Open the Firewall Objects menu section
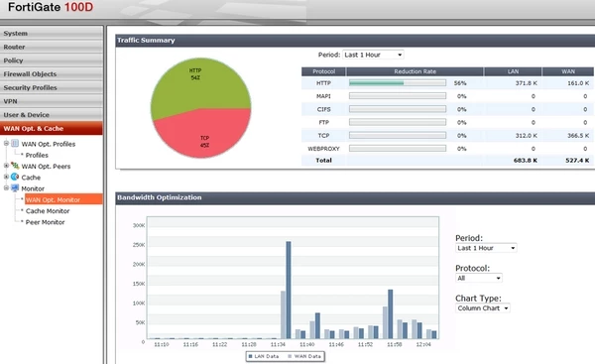 [x=52, y=74]
